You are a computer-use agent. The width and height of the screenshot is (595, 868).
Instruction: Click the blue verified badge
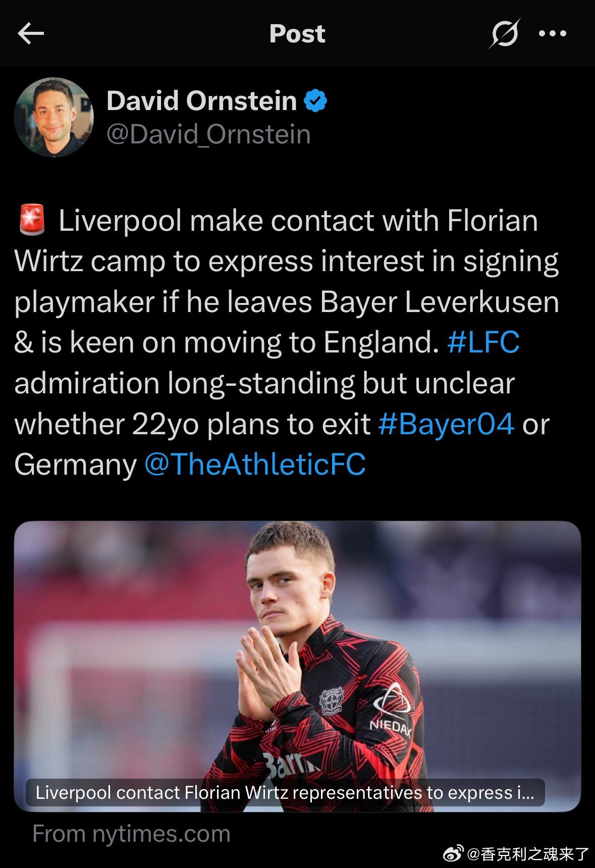click(x=315, y=101)
